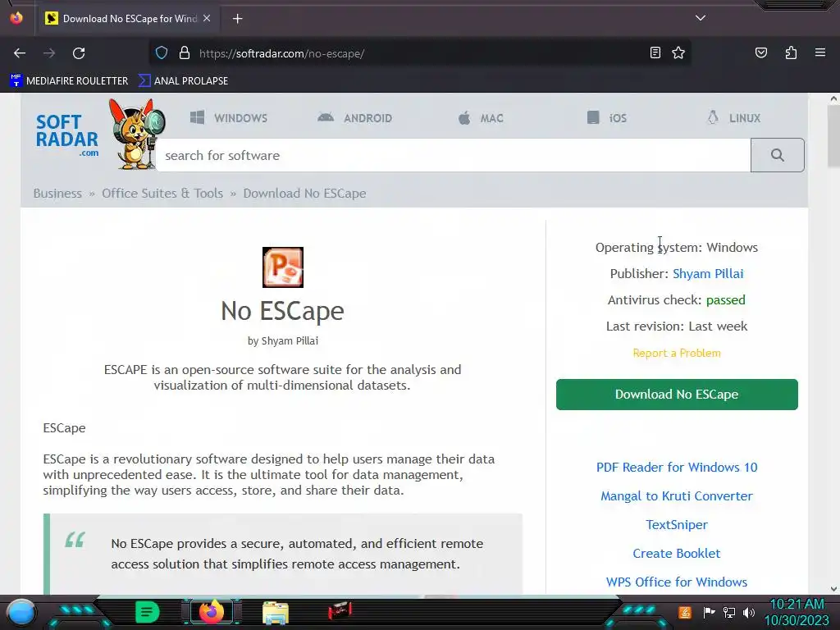Click the magnifier search button

pos(778,155)
